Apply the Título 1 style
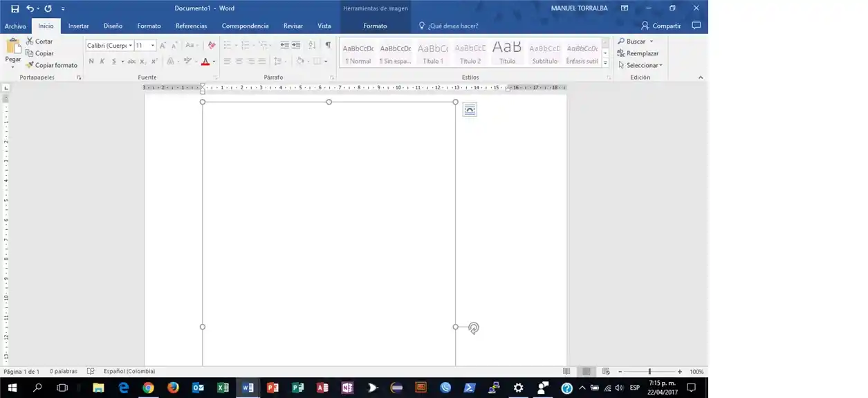The height and width of the screenshot is (398, 868). 433,53
